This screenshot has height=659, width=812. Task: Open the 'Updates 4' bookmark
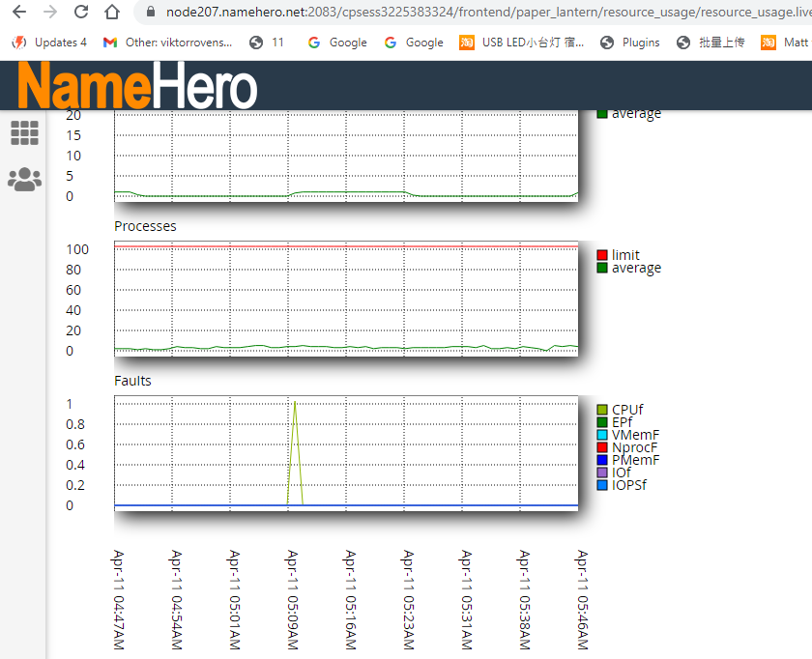(x=49, y=43)
